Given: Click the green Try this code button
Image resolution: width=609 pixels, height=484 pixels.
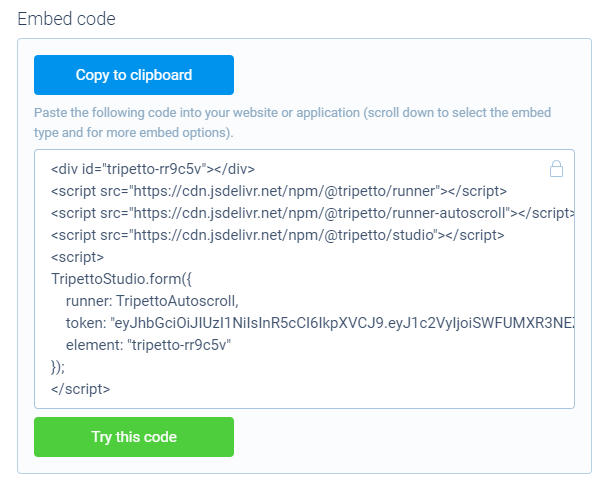Looking at the screenshot, I should [134, 437].
